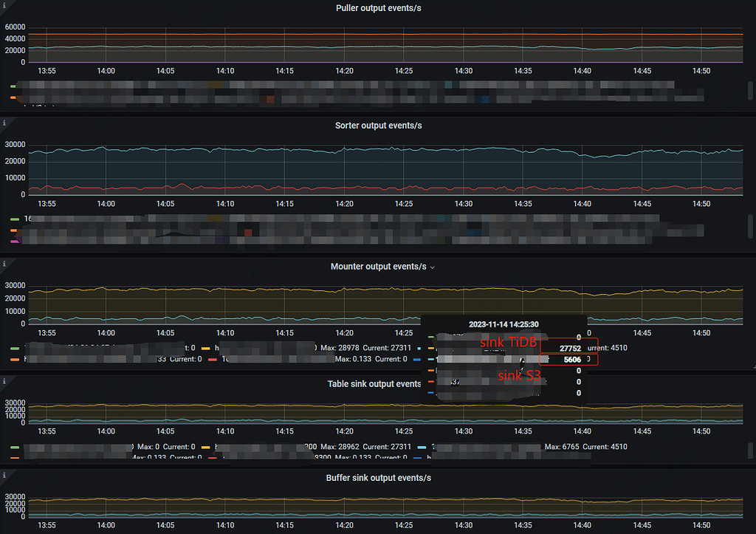Click the info icon on Sorter output panel
This screenshot has width=756, height=534.
4,122
